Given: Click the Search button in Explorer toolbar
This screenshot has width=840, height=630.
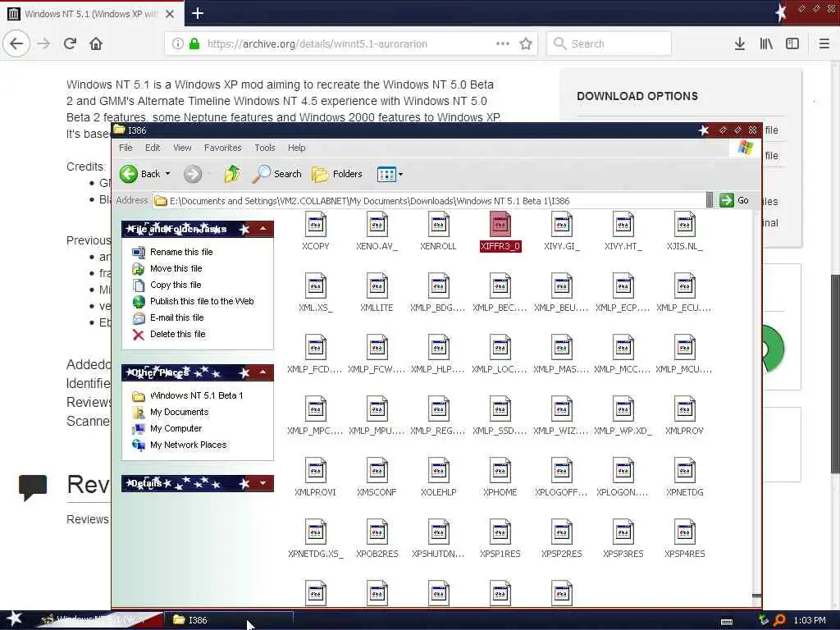Looking at the screenshot, I should click(x=277, y=174).
